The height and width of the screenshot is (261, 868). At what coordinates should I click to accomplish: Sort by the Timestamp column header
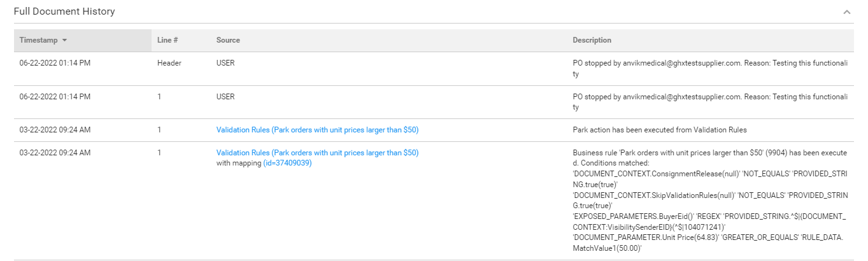click(x=38, y=41)
